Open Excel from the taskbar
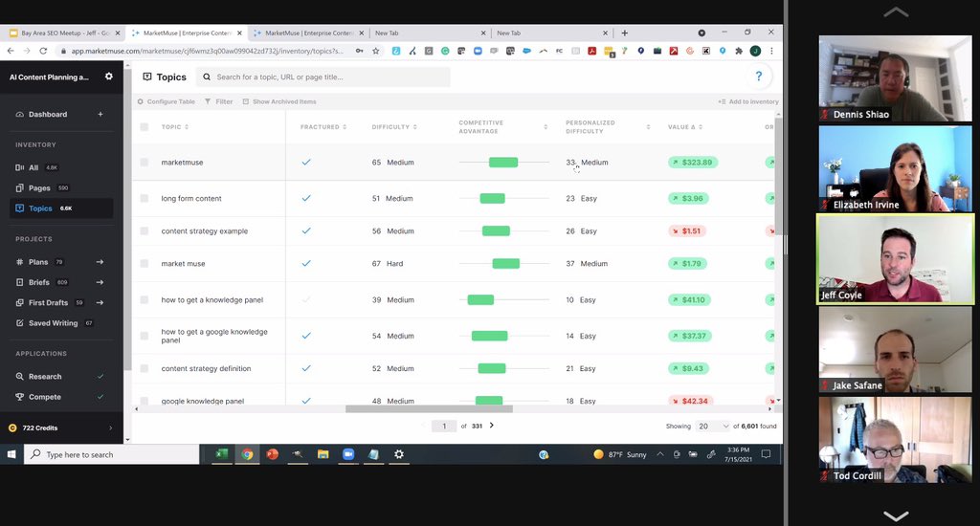This screenshot has width=980, height=526. (221, 454)
